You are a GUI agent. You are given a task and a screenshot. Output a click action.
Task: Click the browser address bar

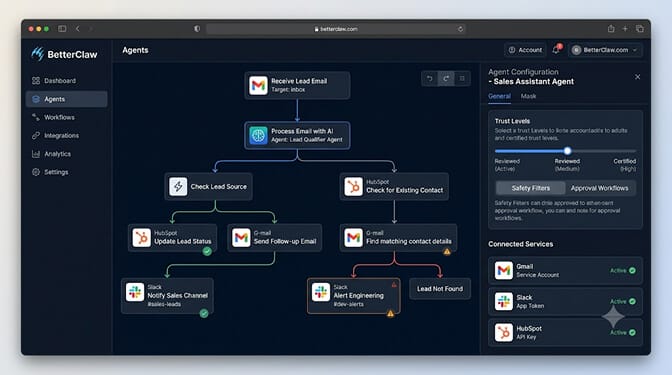pos(336,29)
